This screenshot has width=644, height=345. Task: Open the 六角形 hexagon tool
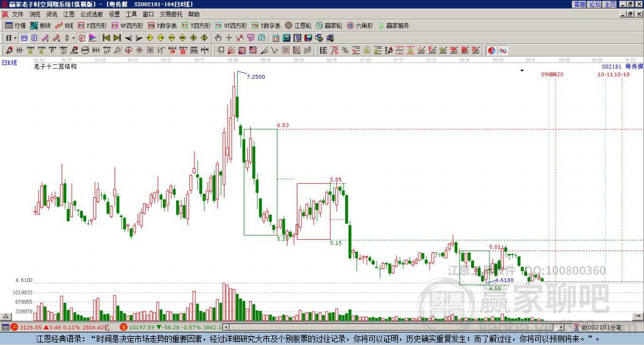click(359, 26)
